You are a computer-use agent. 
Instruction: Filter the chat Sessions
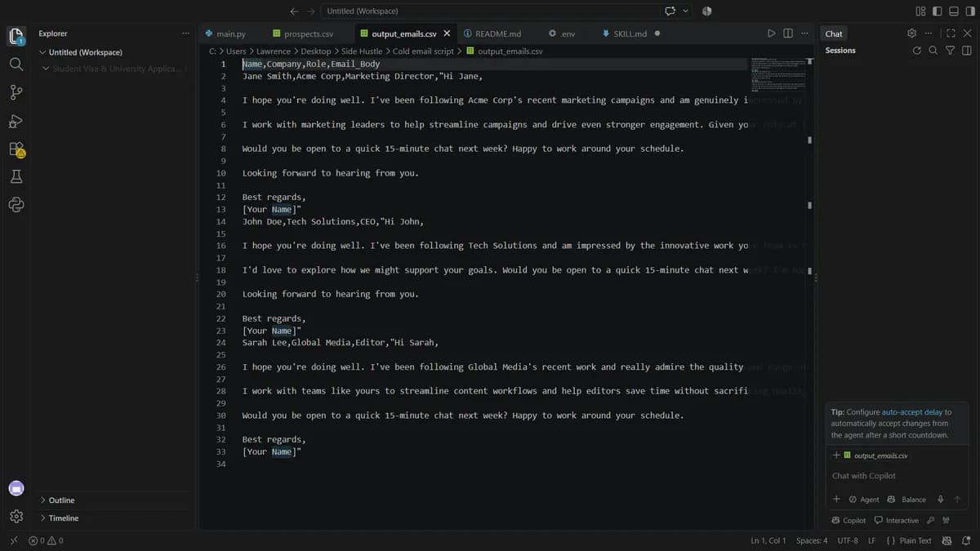pos(950,51)
